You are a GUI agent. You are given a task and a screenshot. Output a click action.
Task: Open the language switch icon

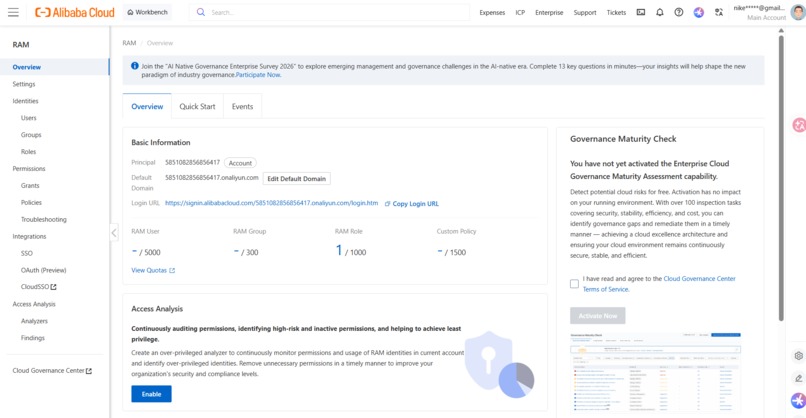tap(719, 12)
